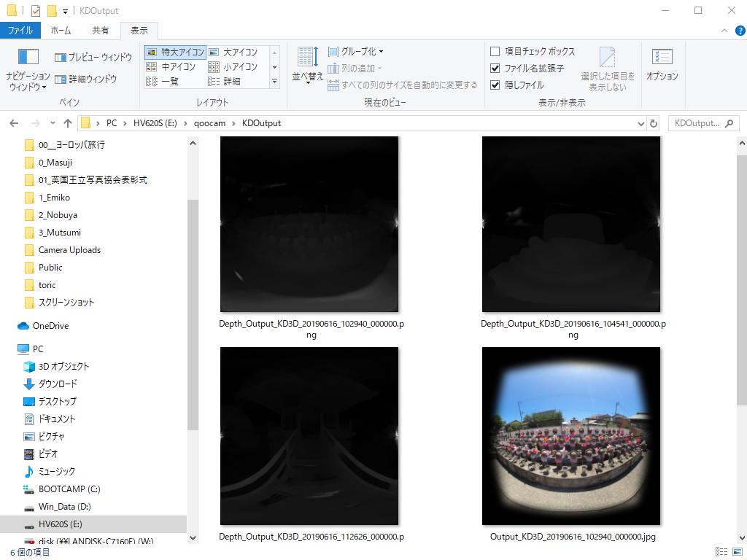This screenshot has height=560, width=747.
Task: Open the File (ファイル) tab
Action: point(20,31)
